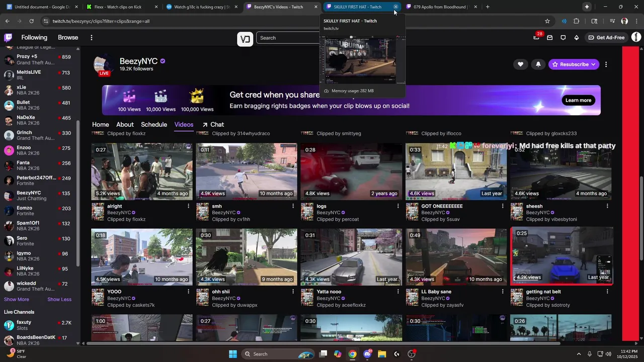
Task: Go back with browser back arrow
Action: (x=7, y=21)
